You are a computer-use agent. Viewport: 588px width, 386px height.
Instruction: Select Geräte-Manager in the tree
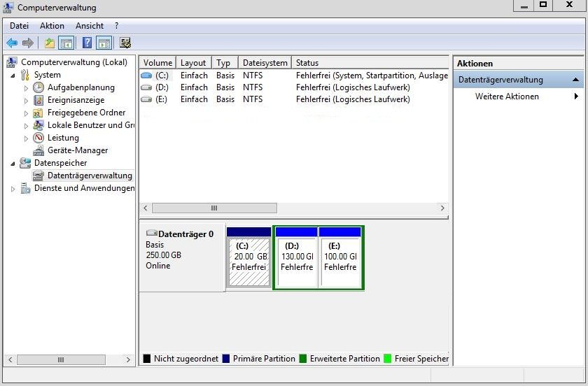click(78, 150)
